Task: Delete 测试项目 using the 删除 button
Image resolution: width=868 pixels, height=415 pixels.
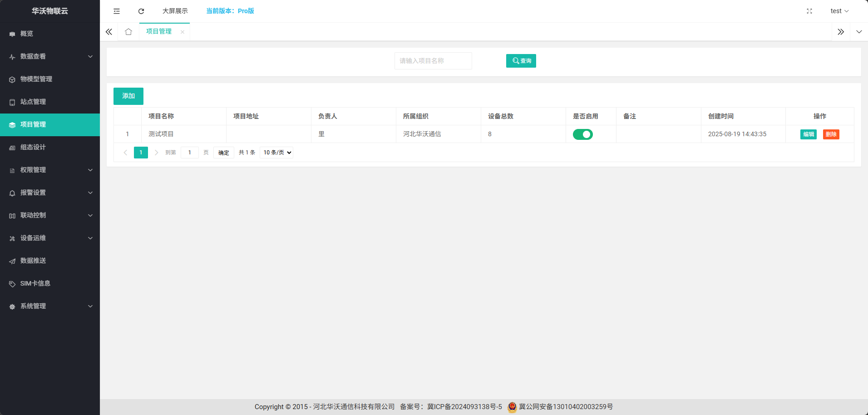Action: pos(831,134)
